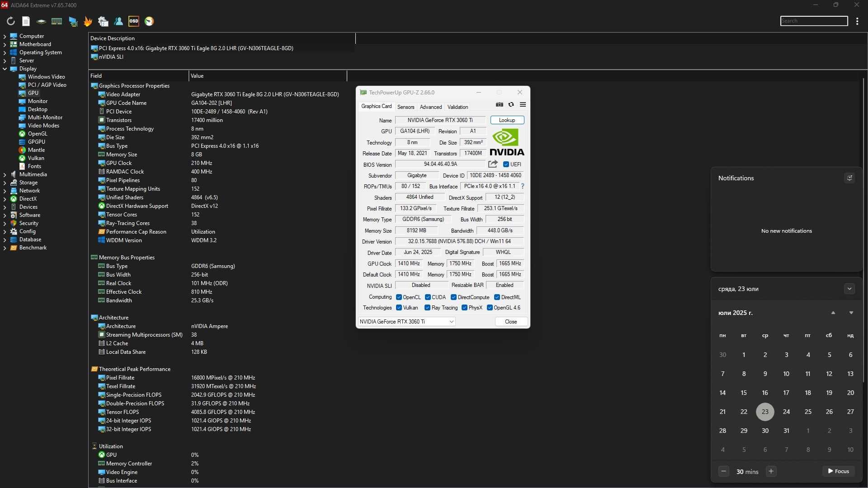Viewport: 868px width, 488px height.
Task: Click the BIOS export share icon in GPU-Z
Action: 493,164
